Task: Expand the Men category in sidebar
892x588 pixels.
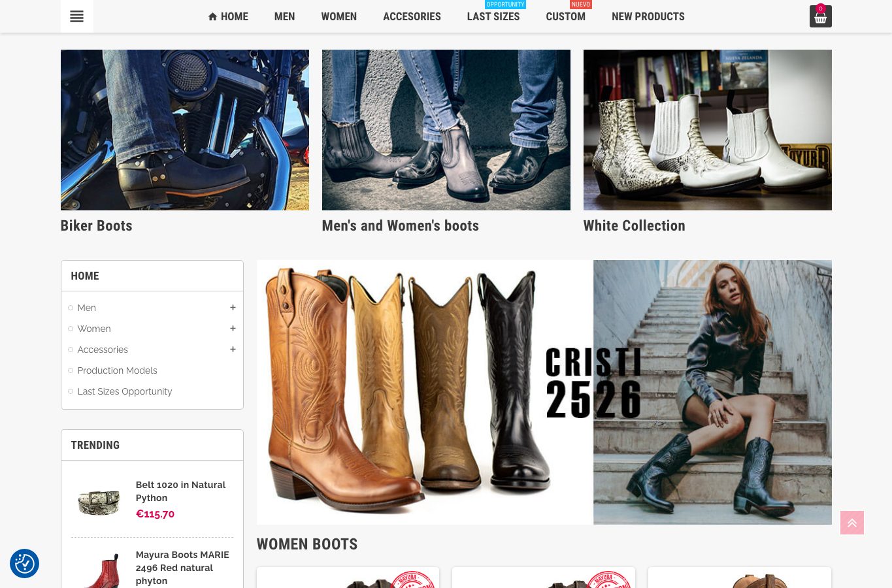Action: [233, 308]
